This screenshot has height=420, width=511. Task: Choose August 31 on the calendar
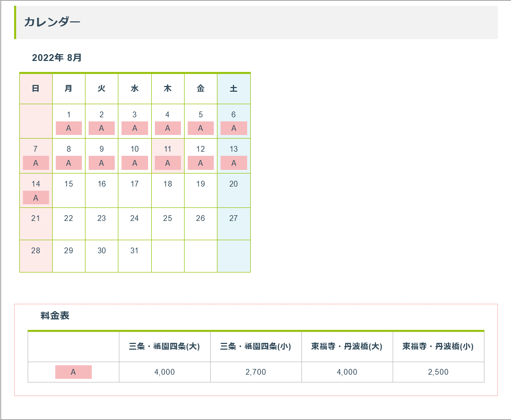tap(135, 251)
